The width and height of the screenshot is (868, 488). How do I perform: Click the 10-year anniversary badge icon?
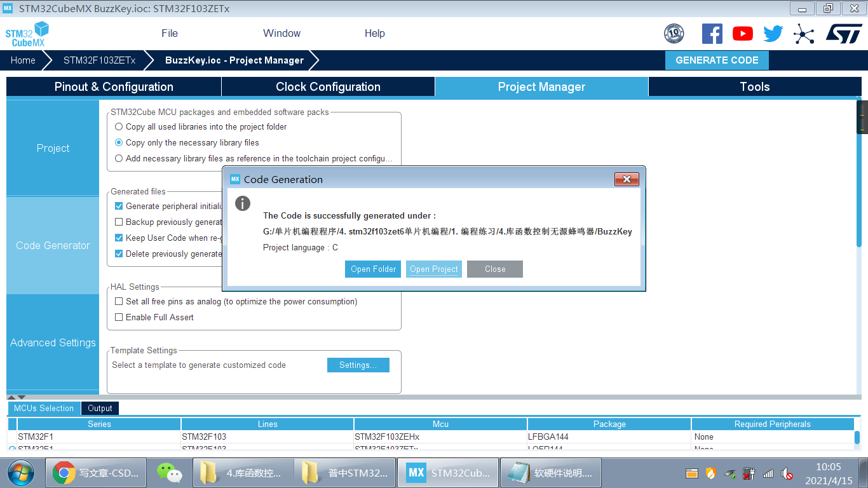[674, 34]
